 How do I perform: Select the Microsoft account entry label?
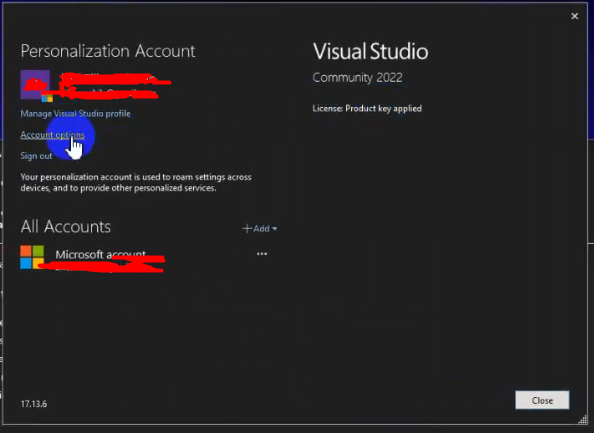(100, 254)
